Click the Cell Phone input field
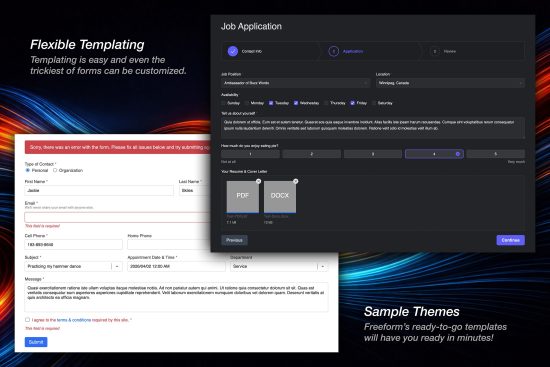The height and width of the screenshot is (367, 550). [x=73, y=245]
